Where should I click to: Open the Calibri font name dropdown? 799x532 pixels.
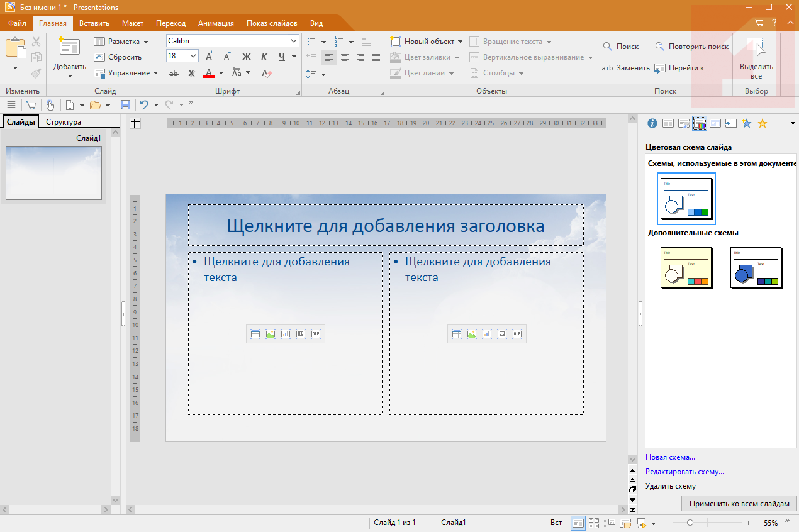(x=294, y=41)
